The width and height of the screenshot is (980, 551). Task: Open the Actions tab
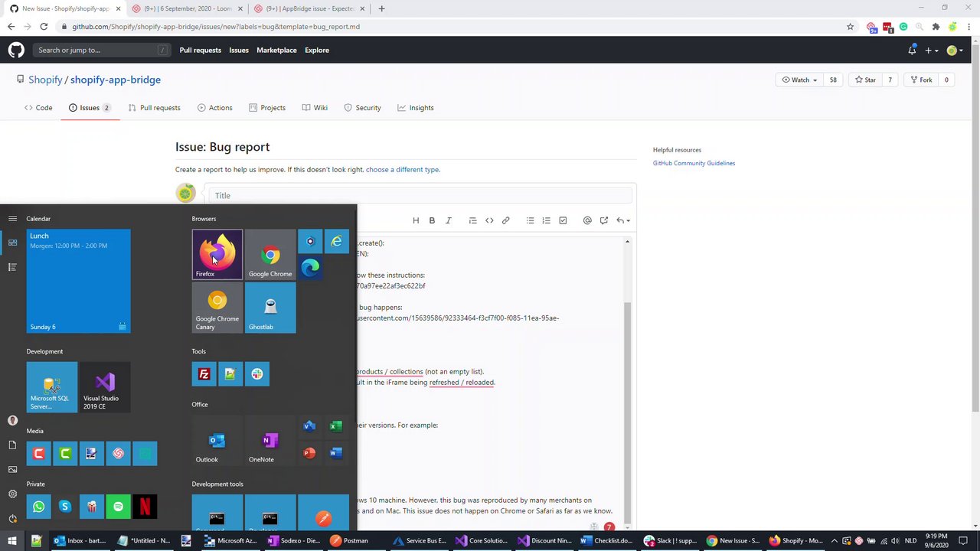[214, 108]
